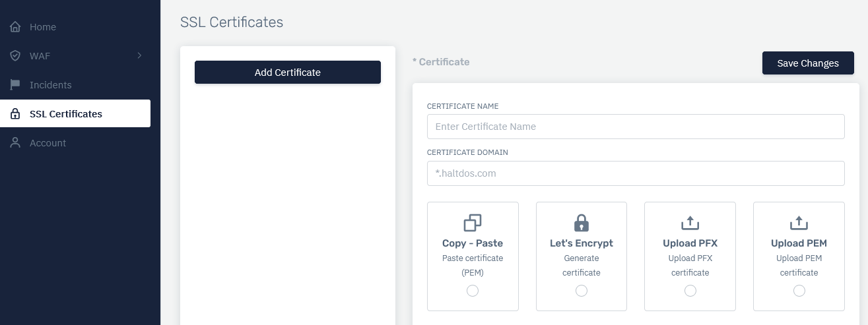Select the Copy - Paste radio button

pyautogui.click(x=473, y=291)
